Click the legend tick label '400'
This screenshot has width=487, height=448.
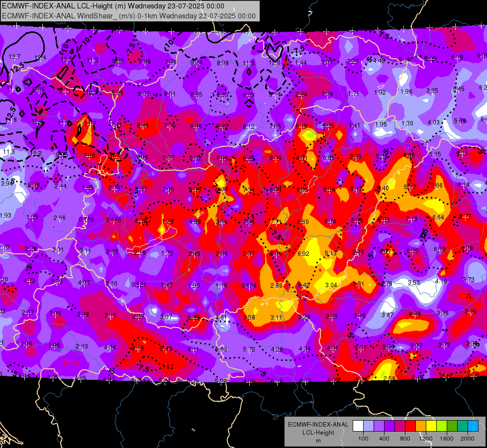pos(384,439)
